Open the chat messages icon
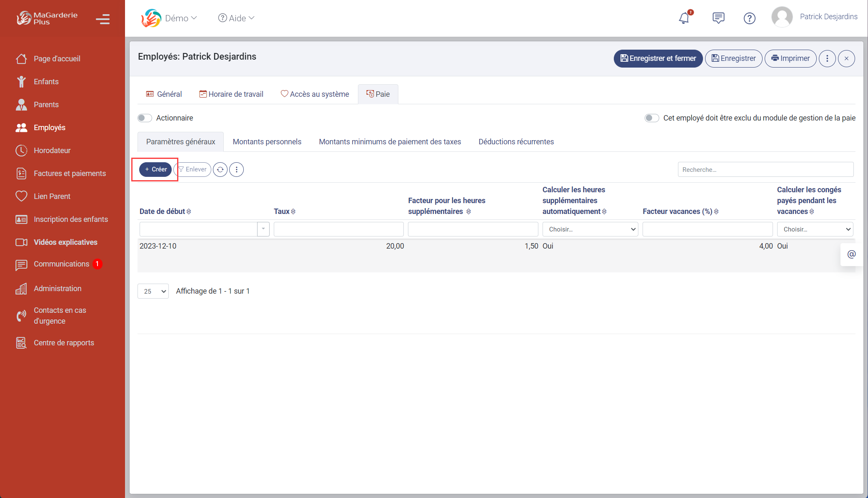This screenshot has width=868, height=498. click(718, 18)
